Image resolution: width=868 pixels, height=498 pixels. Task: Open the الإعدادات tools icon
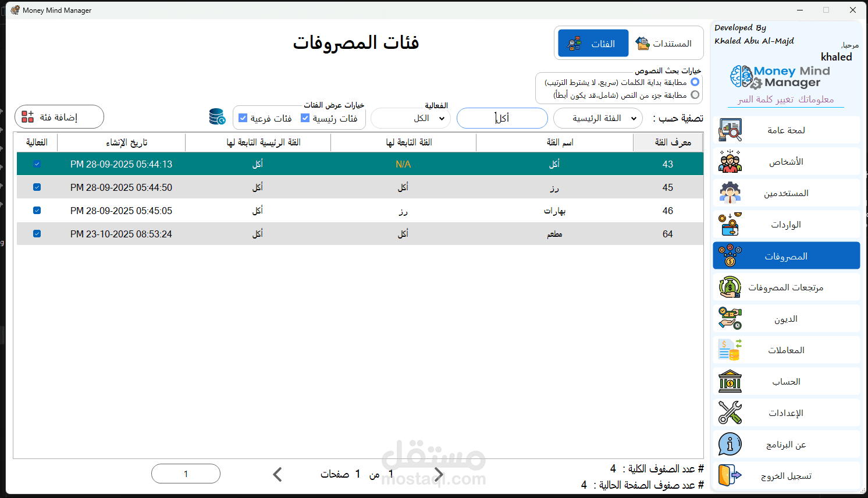730,412
